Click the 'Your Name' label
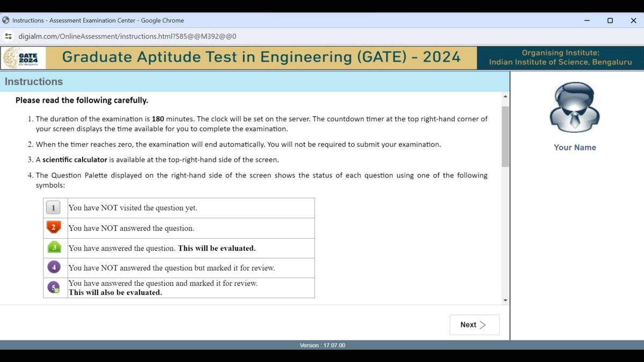 tap(575, 147)
